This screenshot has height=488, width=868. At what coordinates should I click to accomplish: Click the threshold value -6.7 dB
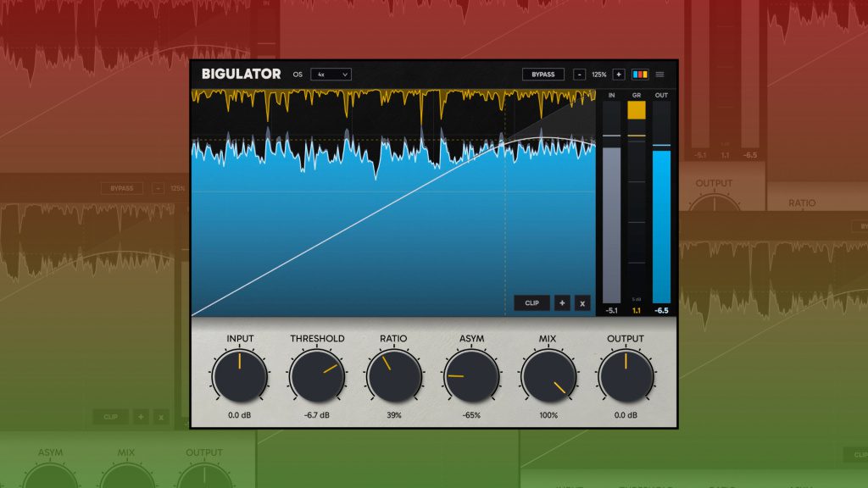[317, 415]
